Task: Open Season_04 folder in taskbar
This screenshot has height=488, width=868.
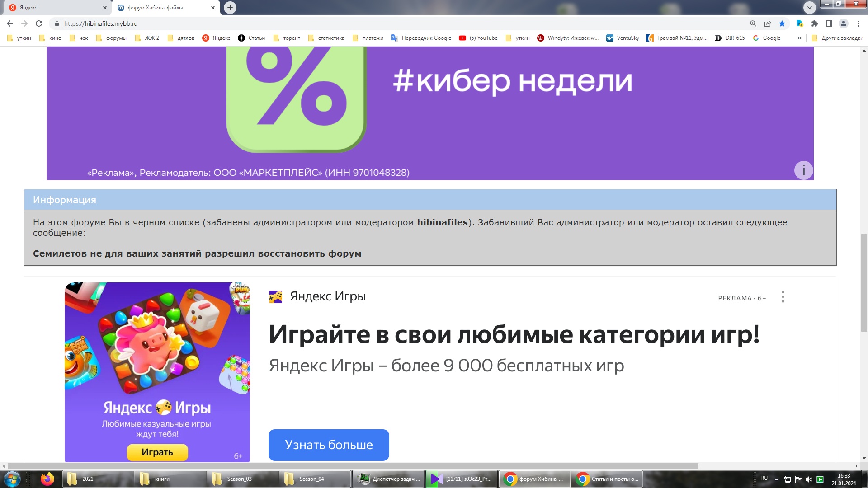Action: tap(314, 479)
